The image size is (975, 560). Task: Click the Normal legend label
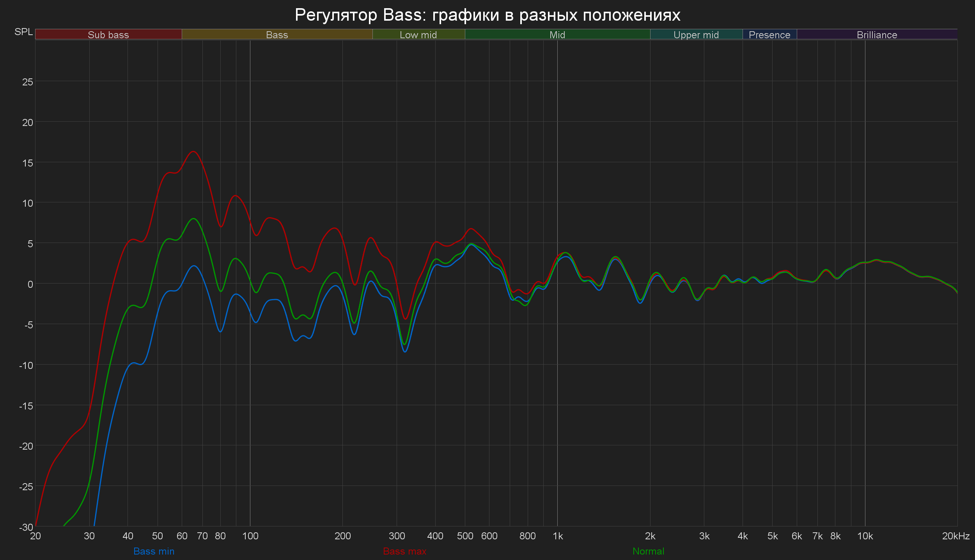click(x=648, y=551)
